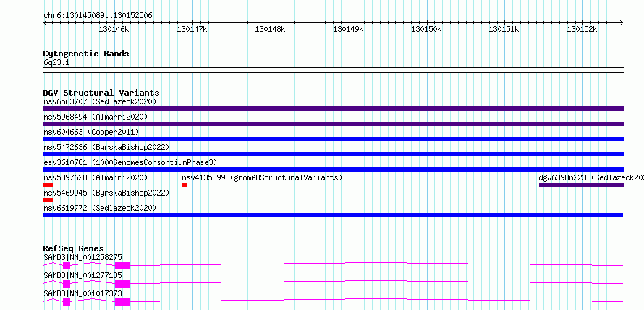
Task: Click the small exon box of NM_001277185
Action: [x=67, y=284]
